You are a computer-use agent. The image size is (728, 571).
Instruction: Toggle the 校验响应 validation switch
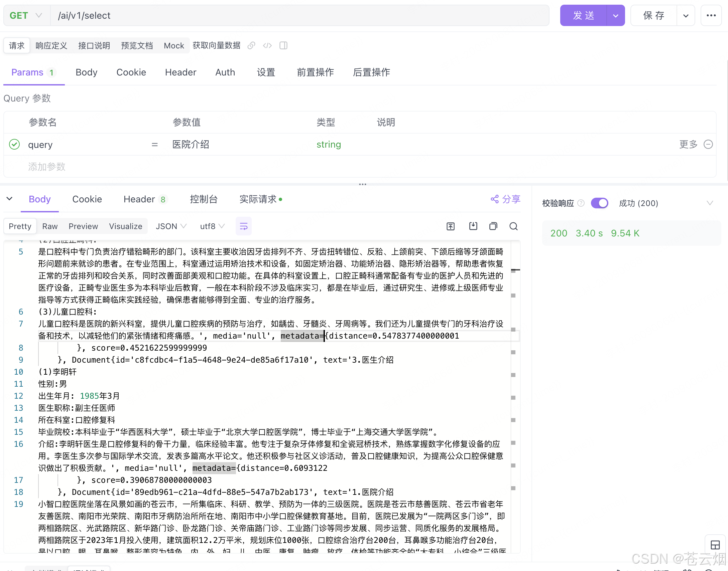599,203
